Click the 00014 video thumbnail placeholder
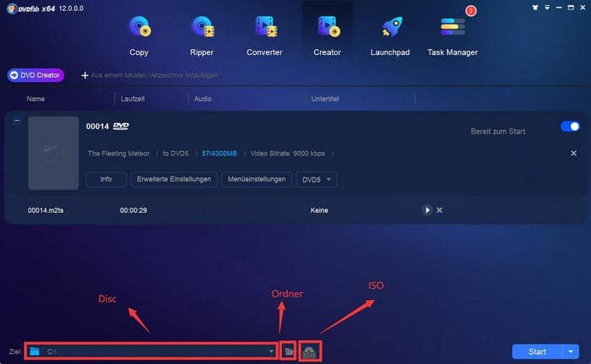This screenshot has width=591, height=364. pyautogui.click(x=53, y=153)
